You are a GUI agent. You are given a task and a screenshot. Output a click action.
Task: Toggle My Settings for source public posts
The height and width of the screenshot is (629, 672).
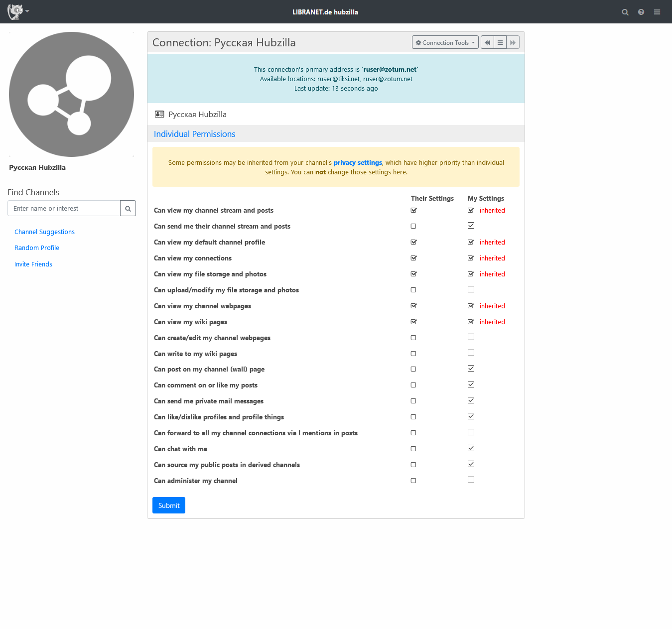[x=471, y=464]
